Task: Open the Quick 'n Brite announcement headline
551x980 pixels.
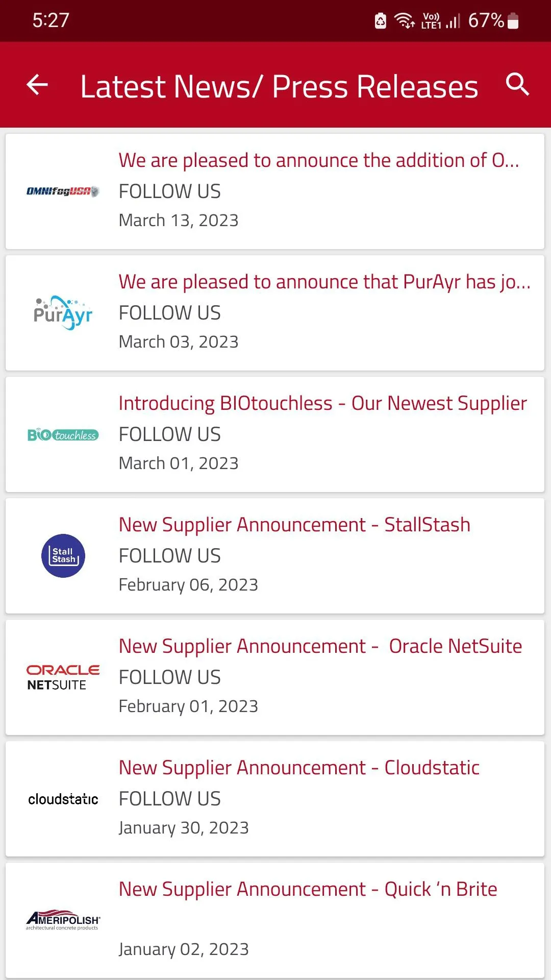Action: coord(308,889)
